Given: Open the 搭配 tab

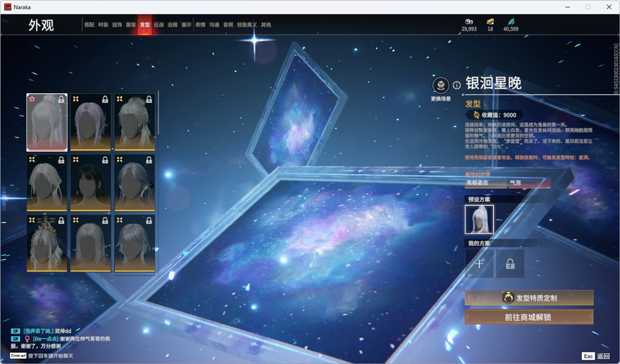Looking at the screenshot, I should 89,25.
